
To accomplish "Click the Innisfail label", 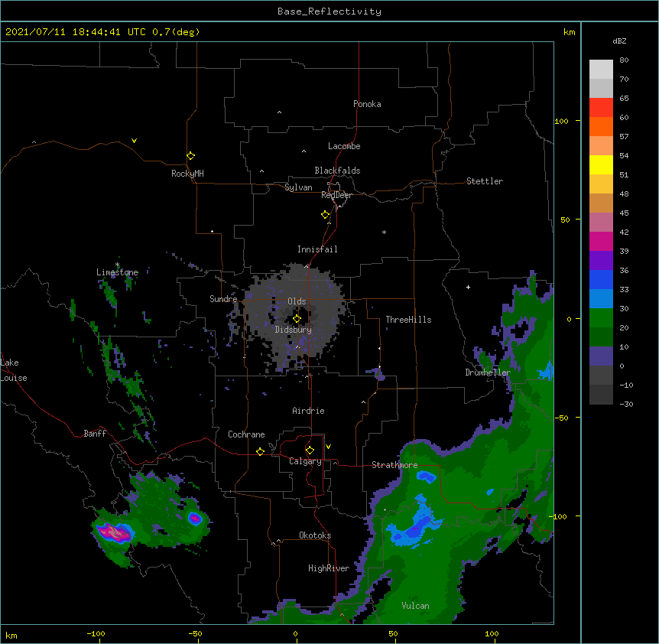I will coord(317,249).
